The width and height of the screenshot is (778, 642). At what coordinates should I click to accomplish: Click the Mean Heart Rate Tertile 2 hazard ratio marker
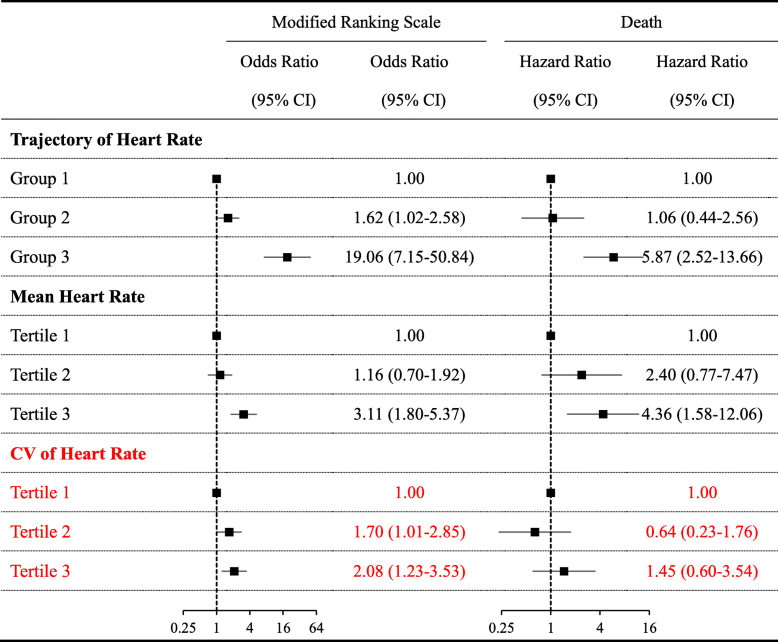(x=581, y=375)
